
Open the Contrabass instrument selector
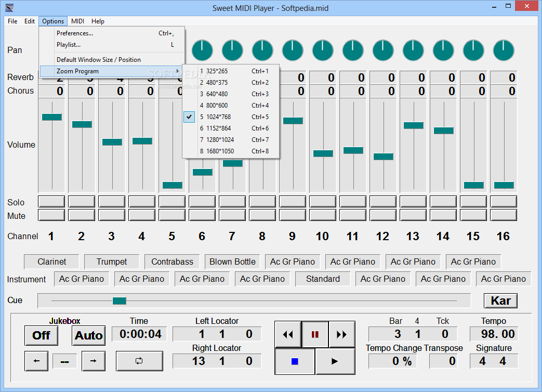coord(172,262)
